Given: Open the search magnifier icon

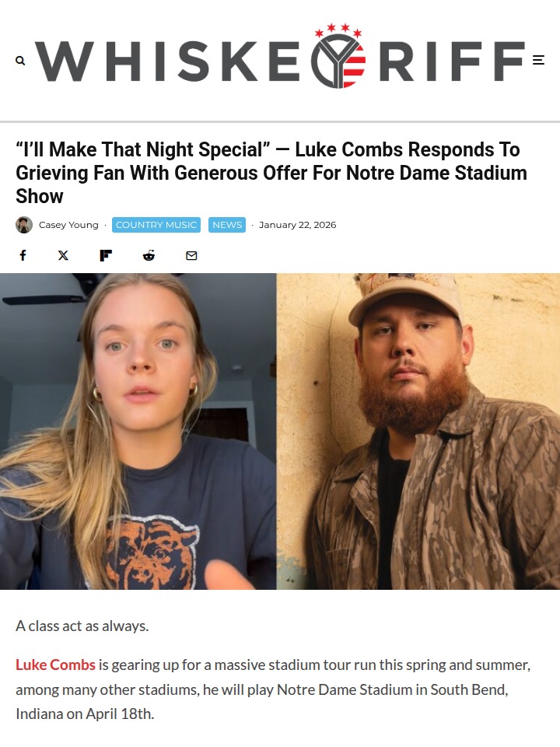Looking at the screenshot, I should [x=20, y=61].
